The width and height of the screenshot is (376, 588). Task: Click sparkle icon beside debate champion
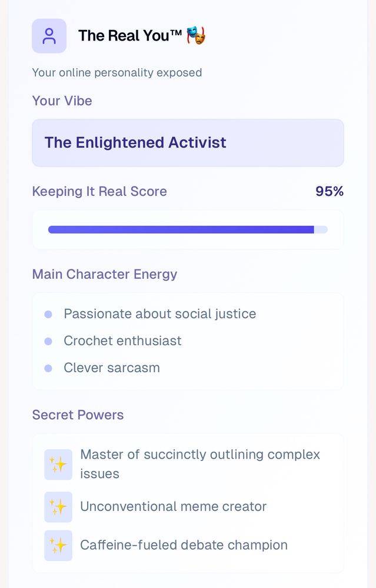coord(58,545)
